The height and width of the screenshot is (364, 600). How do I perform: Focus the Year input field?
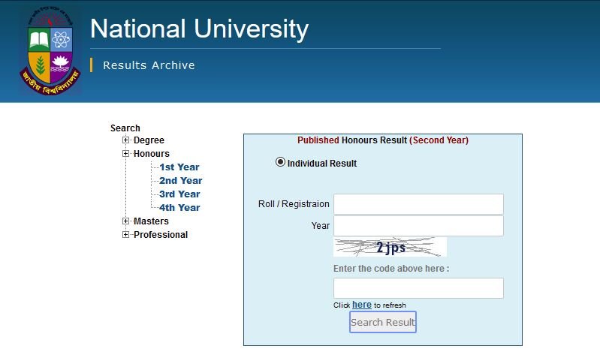[418, 226]
